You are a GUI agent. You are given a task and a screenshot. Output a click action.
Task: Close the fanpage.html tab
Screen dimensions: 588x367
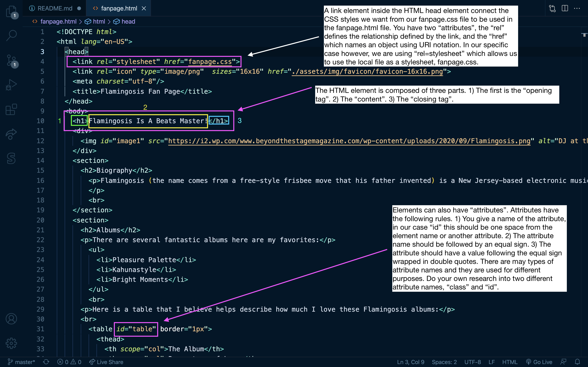click(x=144, y=9)
